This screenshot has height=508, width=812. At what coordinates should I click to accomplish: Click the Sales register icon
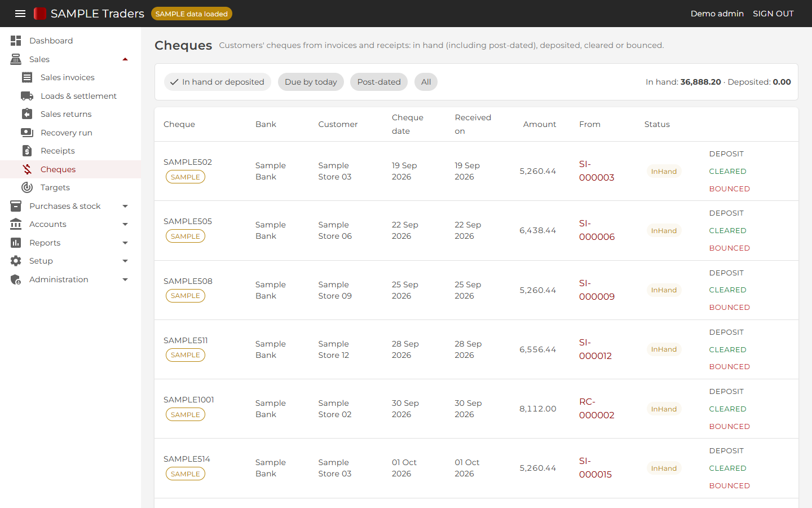click(x=16, y=59)
